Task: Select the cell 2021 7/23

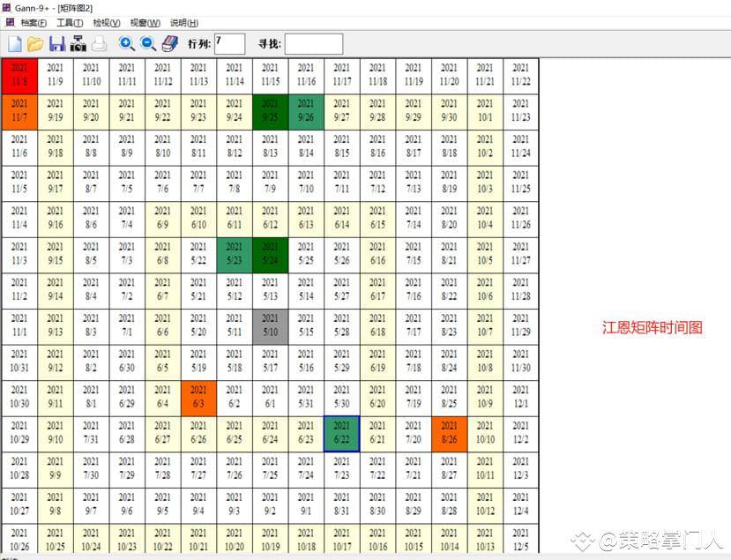Action: tap(342, 470)
